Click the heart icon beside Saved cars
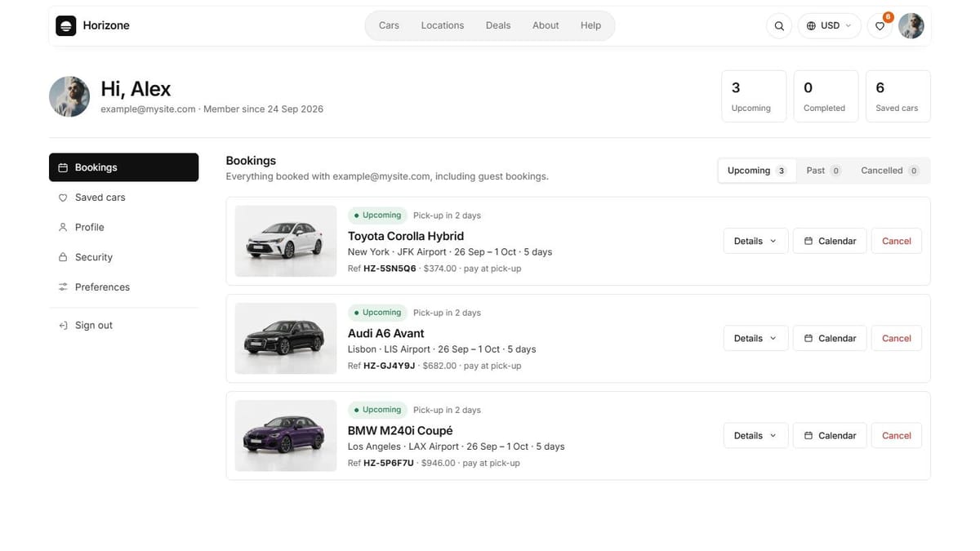The image size is (980, 551). point(63,198)
